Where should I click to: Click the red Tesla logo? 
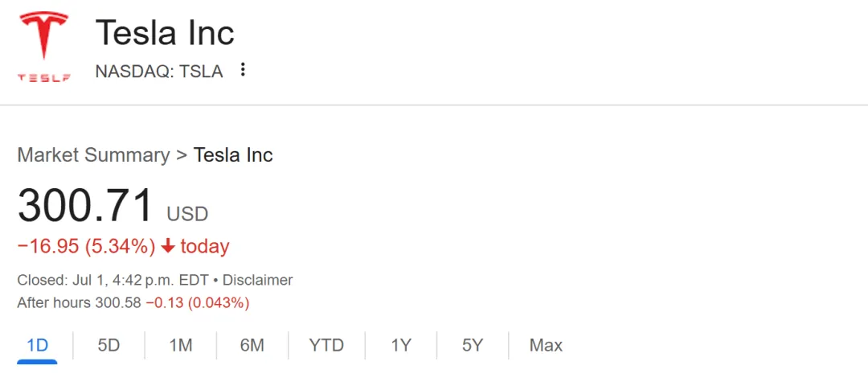[44, 47]
